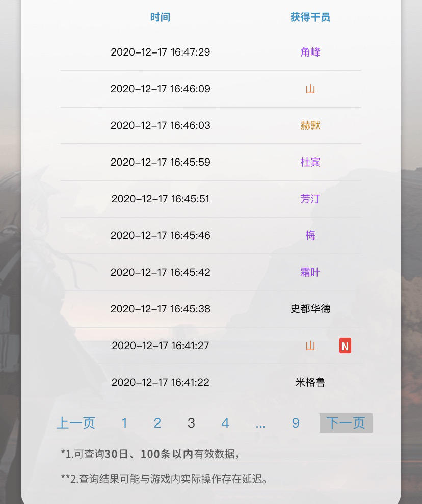Click the operator name 赫默

[310, 125]
